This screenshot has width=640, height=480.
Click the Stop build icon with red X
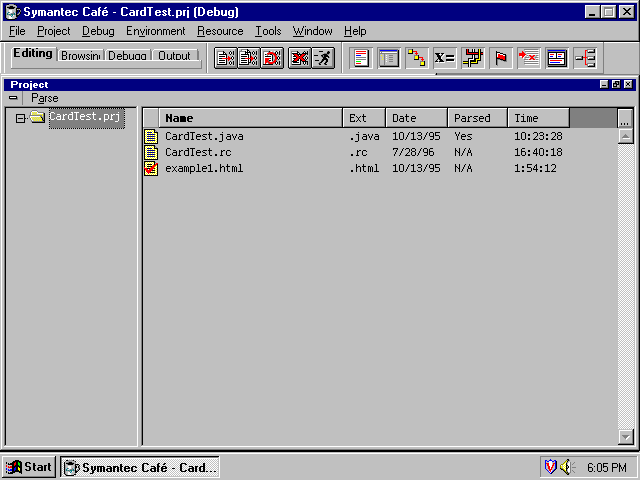[300, 58]
